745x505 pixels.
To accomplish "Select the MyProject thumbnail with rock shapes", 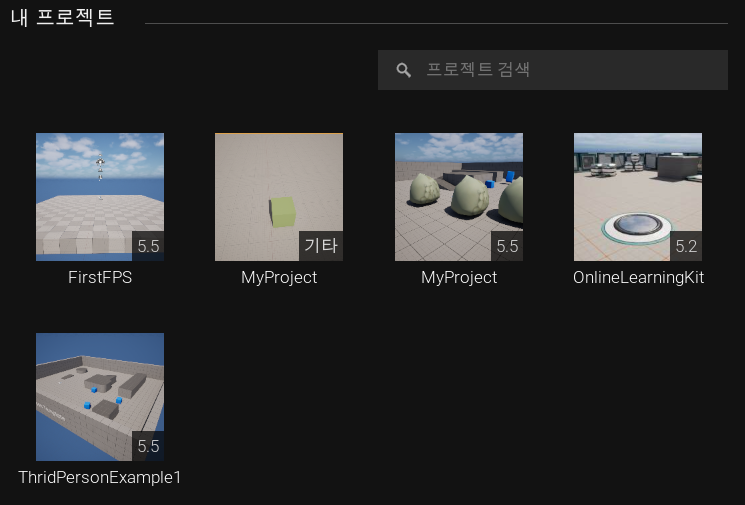I will [x=458, y=197].
